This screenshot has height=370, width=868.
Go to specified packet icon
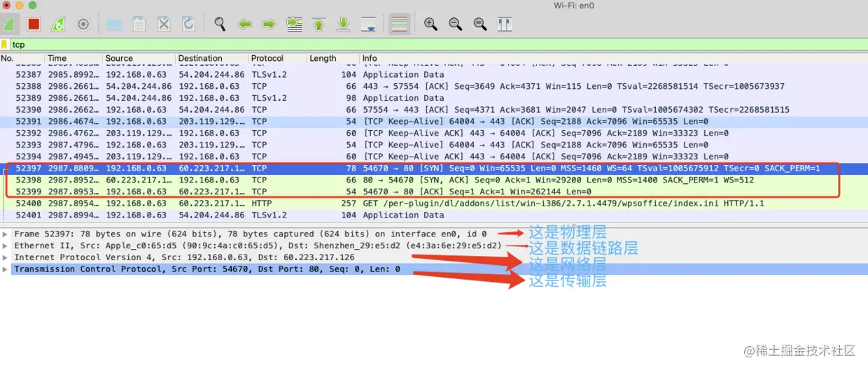click(x=294, y=24)
